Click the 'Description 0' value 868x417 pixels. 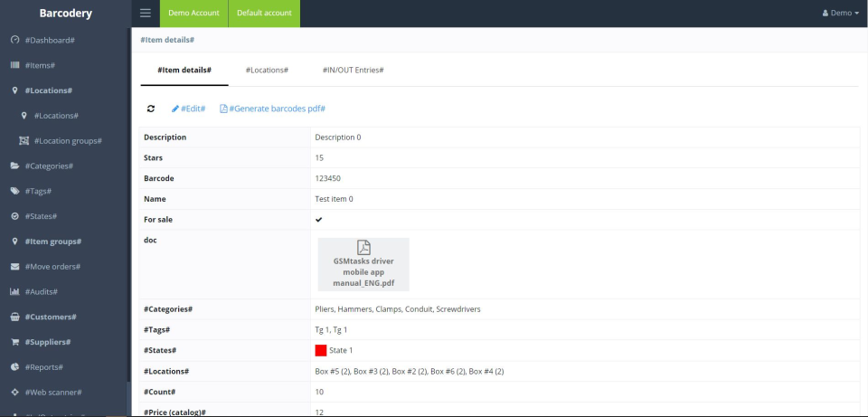coord(337,137)
